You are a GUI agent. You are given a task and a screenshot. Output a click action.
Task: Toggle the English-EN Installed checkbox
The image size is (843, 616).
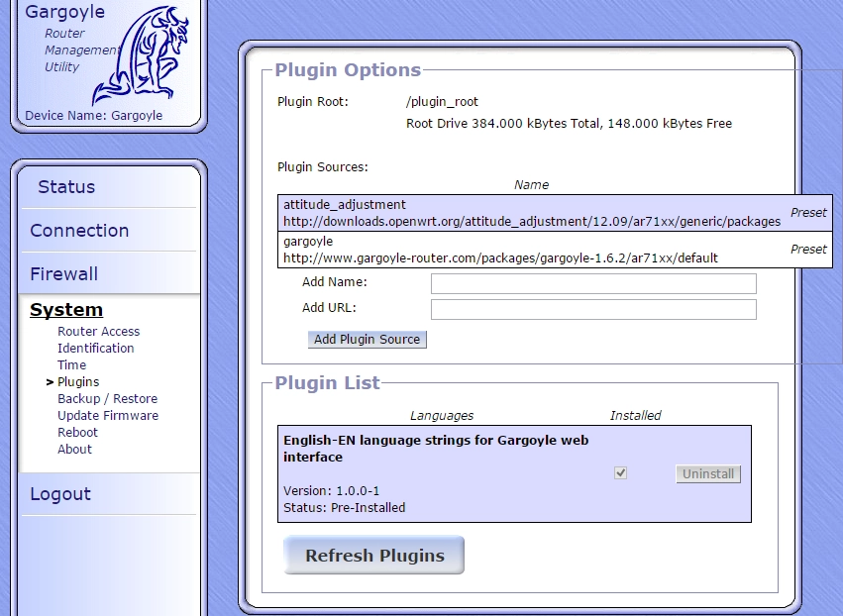tap(620, 473)
